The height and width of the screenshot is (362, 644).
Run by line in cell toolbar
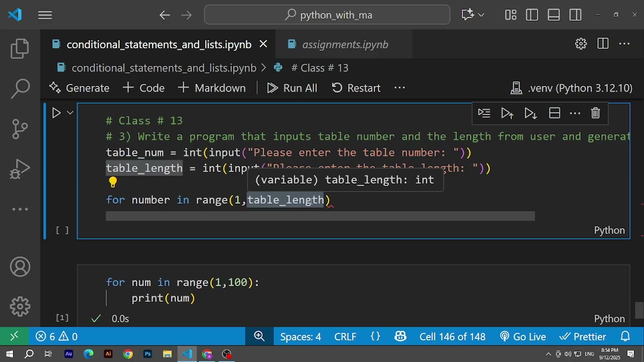[484, 114]
